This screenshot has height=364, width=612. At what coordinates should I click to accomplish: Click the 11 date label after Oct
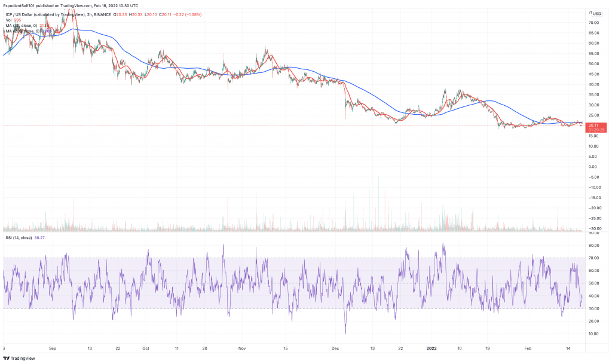[177, 348]
